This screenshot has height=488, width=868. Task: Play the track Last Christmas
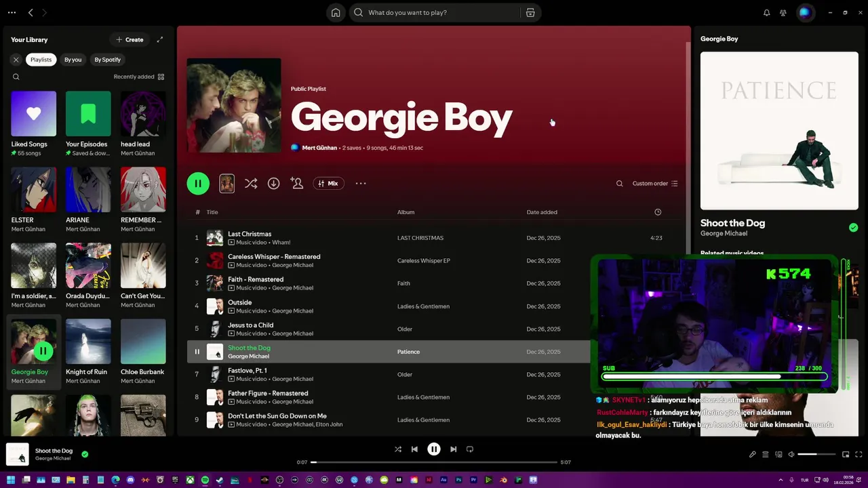tap(197, 238)
